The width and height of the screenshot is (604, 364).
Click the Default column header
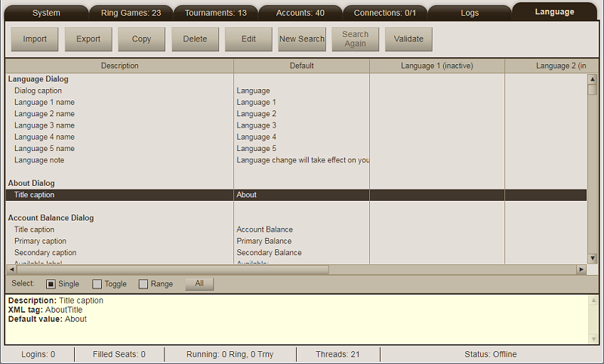(301, 66)
